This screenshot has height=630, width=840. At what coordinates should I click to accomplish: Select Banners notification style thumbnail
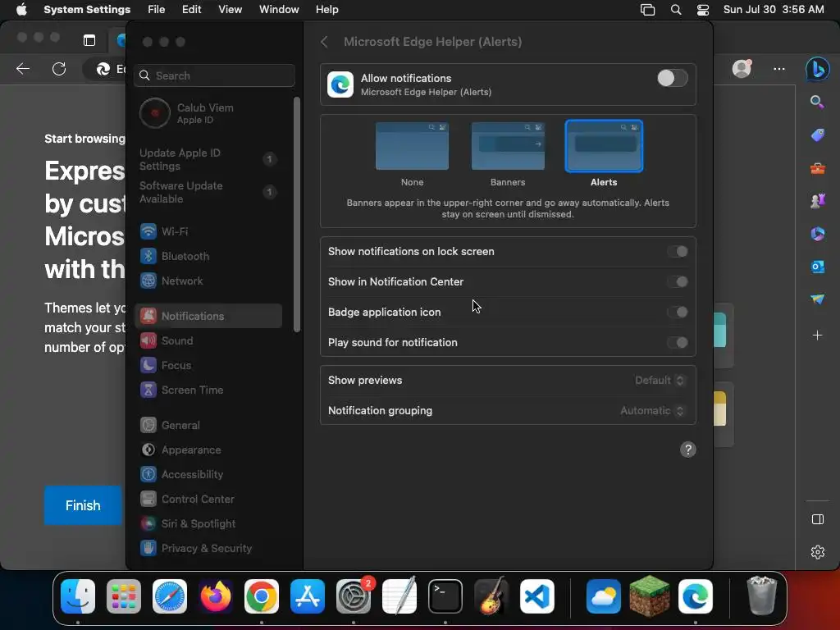508,146
